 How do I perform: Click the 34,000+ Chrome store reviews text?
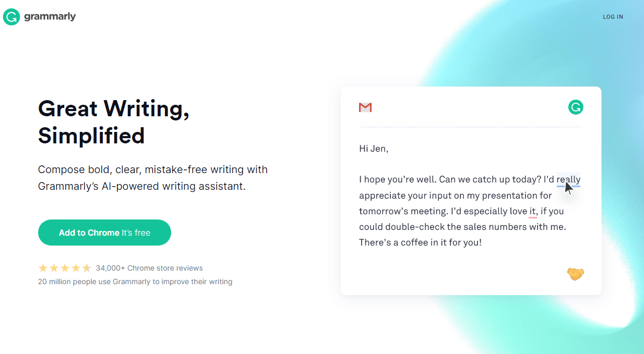click(x=149, y=268)
